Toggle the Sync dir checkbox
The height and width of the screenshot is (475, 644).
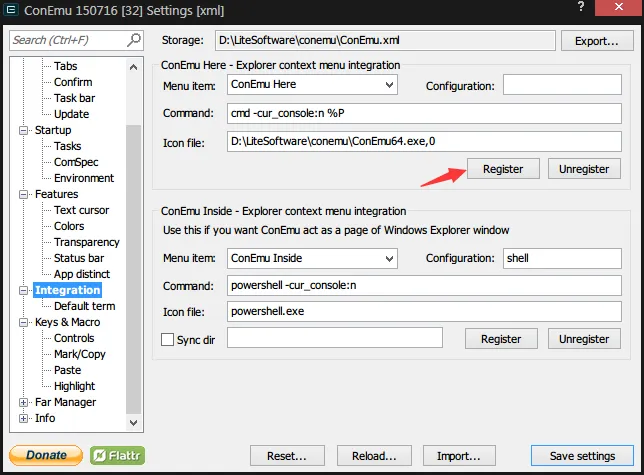coord(167,340)
